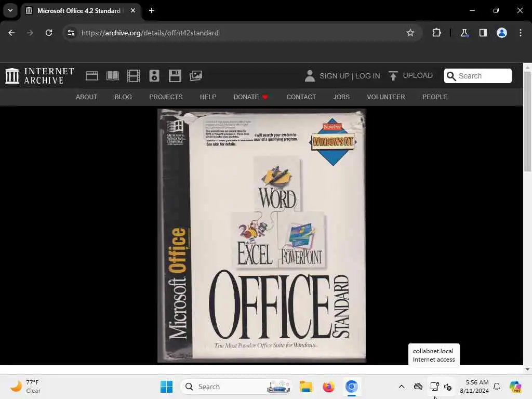532x399 pixels.
Task: Open the DONATE menu item
Action: 250,97
